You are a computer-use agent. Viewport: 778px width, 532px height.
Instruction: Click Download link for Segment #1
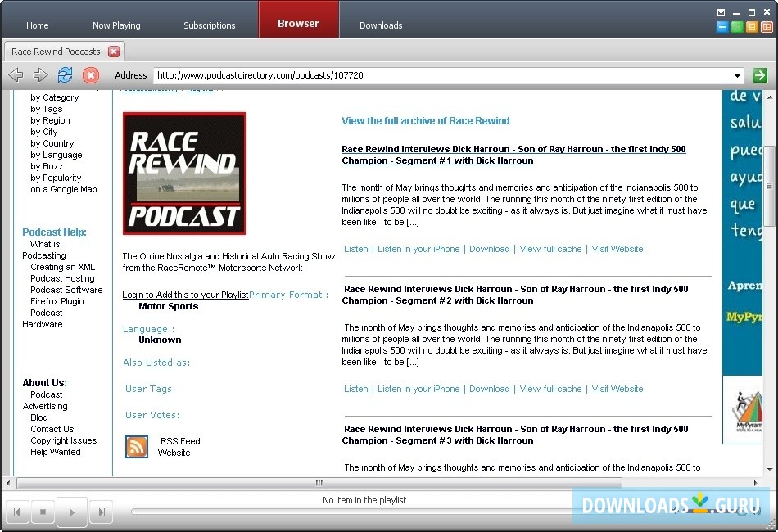tap(489, 249)
